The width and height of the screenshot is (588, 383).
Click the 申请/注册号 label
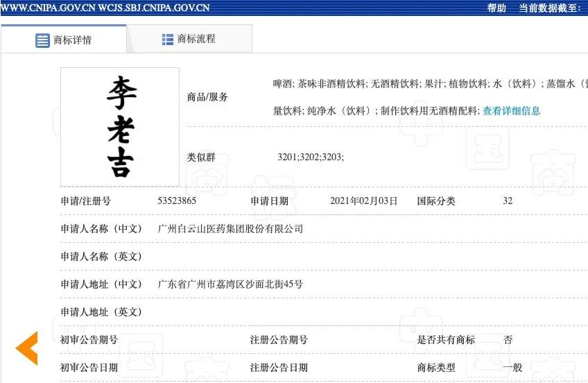[x=86, y=201]
